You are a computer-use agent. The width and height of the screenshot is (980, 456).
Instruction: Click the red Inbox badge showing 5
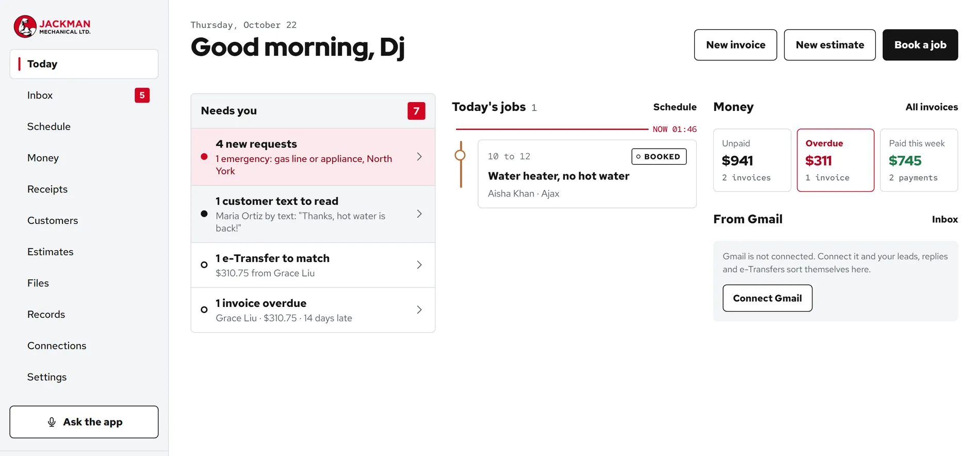pyautogui.click(x=142, y=95)
